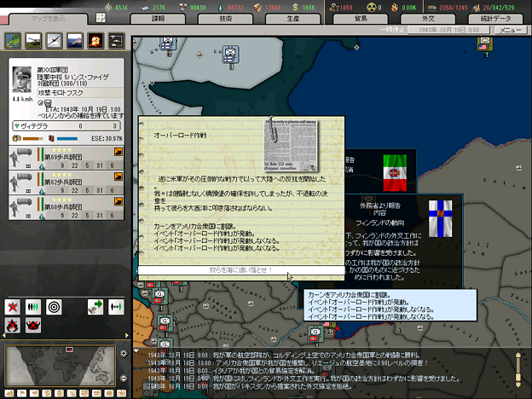Collapse the message log with triangle
Image resolution: width=532 pixels, height=399 pixels.
[x=136, y=350]
